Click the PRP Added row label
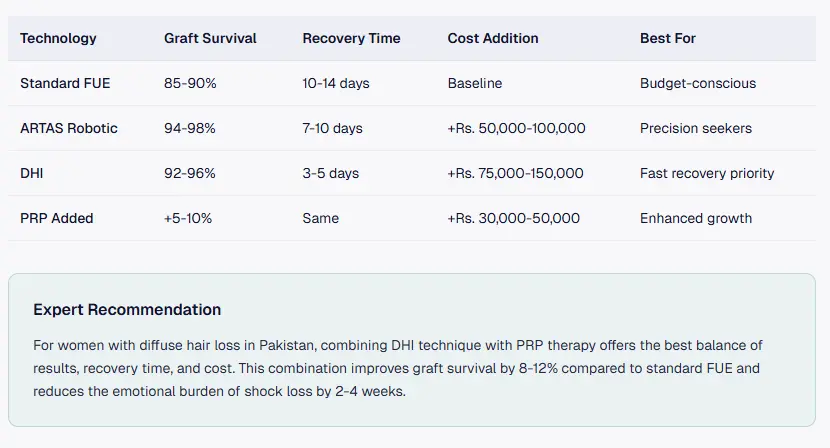This screenshot has width=830, height=448. click(x=57, y=218)
